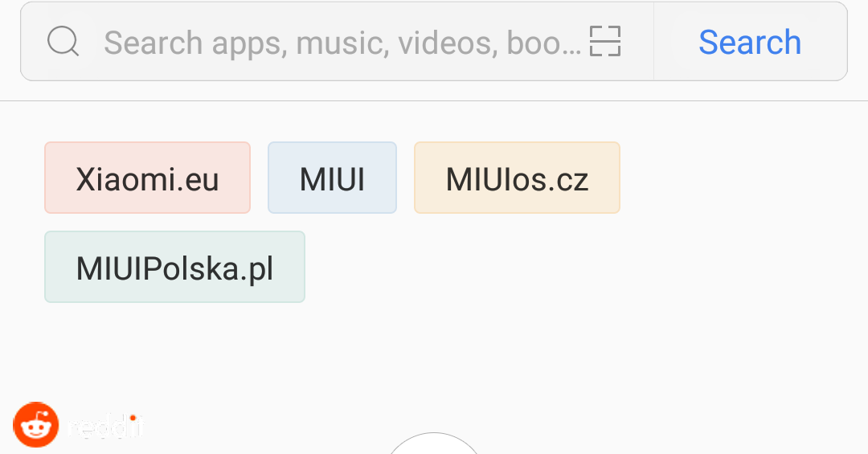Image resolution: width=868 pixels, height=454 pixels.
Task: Pick the MIUIPolska.pl suggestion tag
Action: pos(174,268)
